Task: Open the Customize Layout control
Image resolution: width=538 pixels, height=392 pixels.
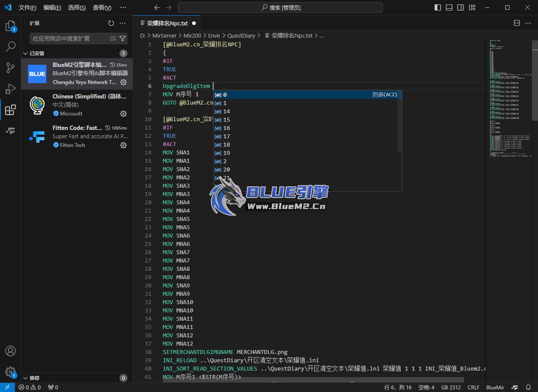Action: tap(472, 7)
